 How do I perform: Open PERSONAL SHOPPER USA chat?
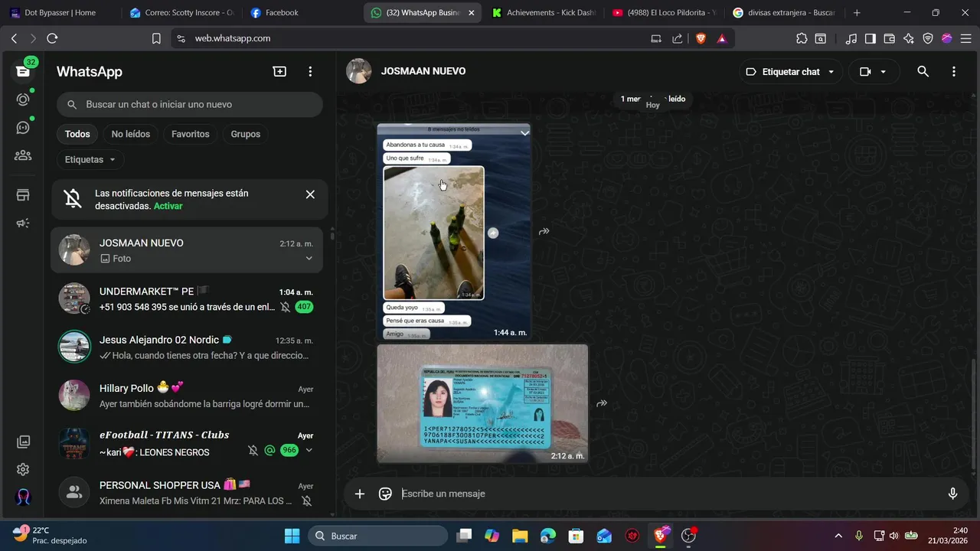click(x=187, y=493)
